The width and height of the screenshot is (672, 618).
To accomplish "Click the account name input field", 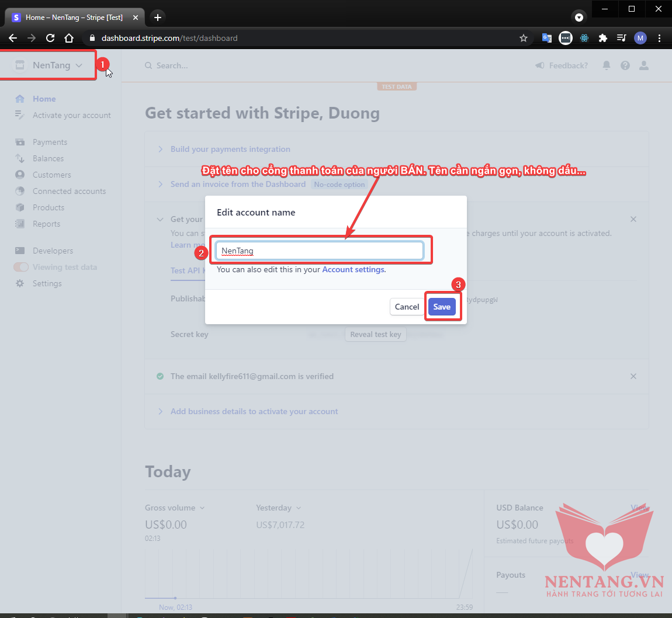I will click(320, 251).
